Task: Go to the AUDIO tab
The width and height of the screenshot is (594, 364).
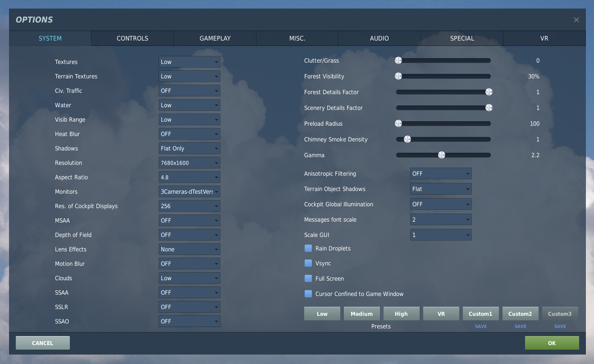Action: [x=379, y=38]
